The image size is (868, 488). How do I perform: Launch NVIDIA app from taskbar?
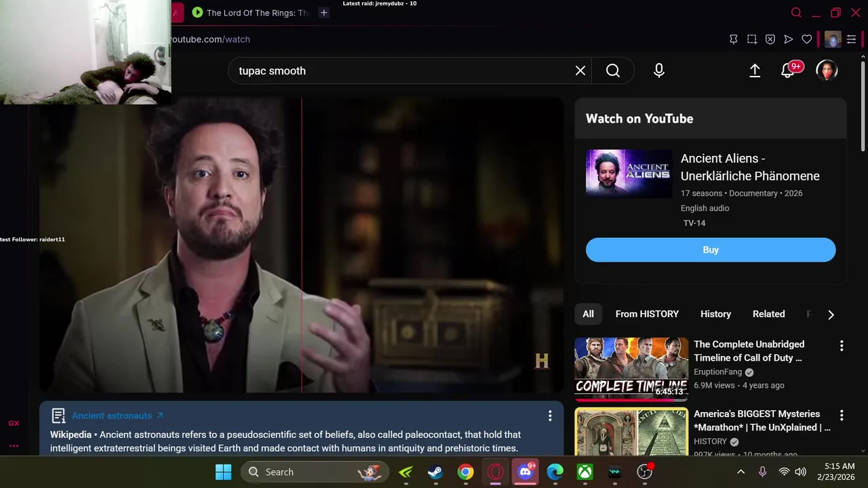[406, 472]
